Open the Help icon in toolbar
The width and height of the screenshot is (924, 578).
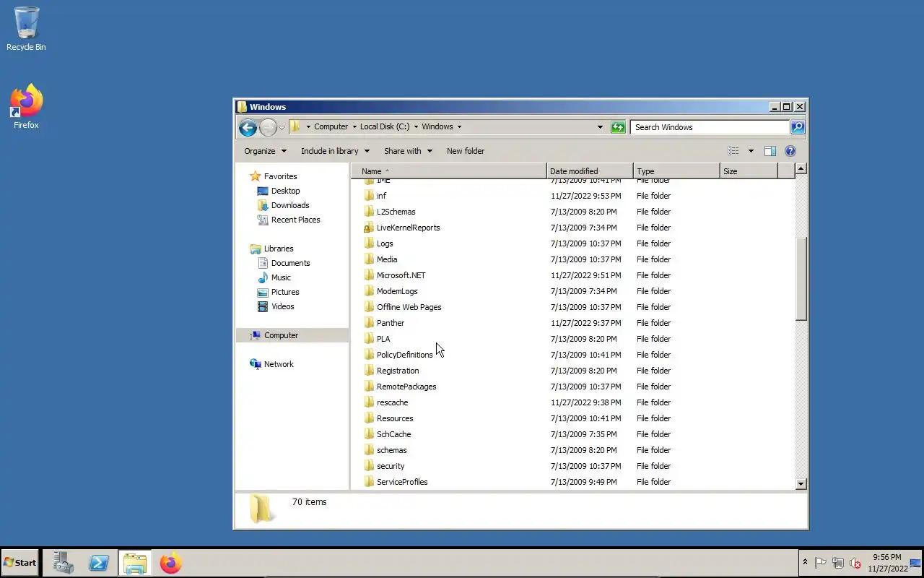(x=790, y=151)
